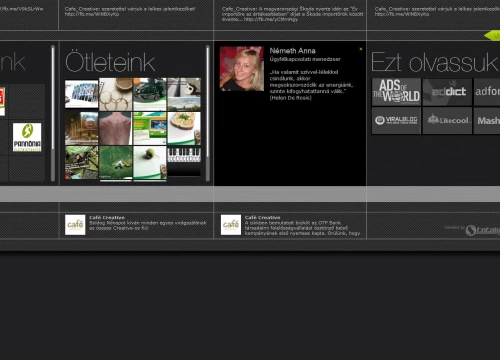Image resolution: width=500 pixels, height=360 pixels.
Task: Open the Likecool logo tile
Action: tap(447, 120)
